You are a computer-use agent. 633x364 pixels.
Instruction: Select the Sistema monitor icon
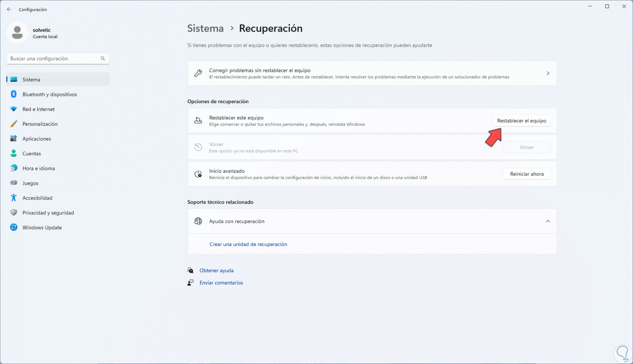pos(14,79)
